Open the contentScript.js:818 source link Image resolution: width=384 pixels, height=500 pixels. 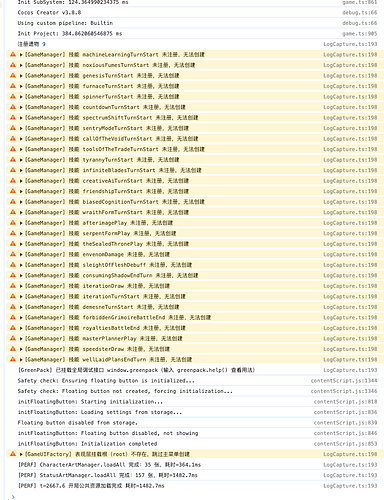click(x=346, y=402)
